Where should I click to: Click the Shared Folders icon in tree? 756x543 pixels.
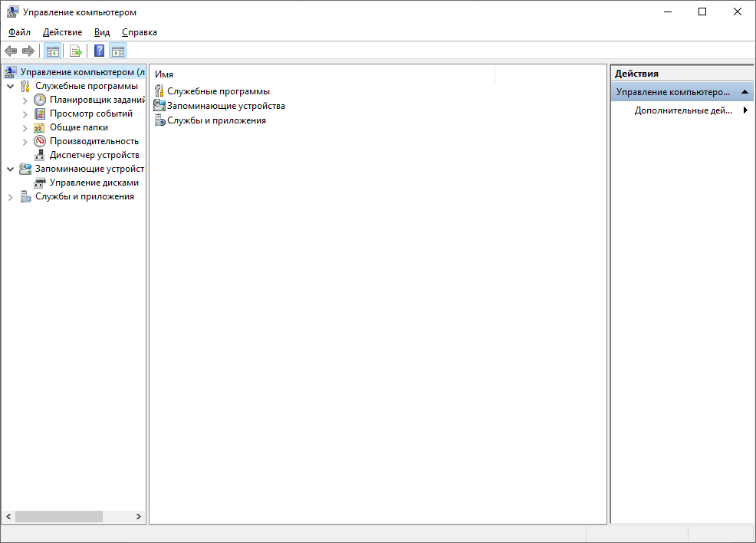click(40, 128)
